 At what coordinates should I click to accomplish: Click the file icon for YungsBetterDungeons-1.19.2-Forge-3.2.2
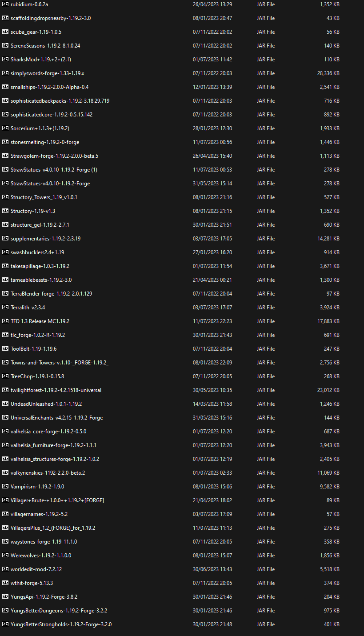[x=5, y=610]
